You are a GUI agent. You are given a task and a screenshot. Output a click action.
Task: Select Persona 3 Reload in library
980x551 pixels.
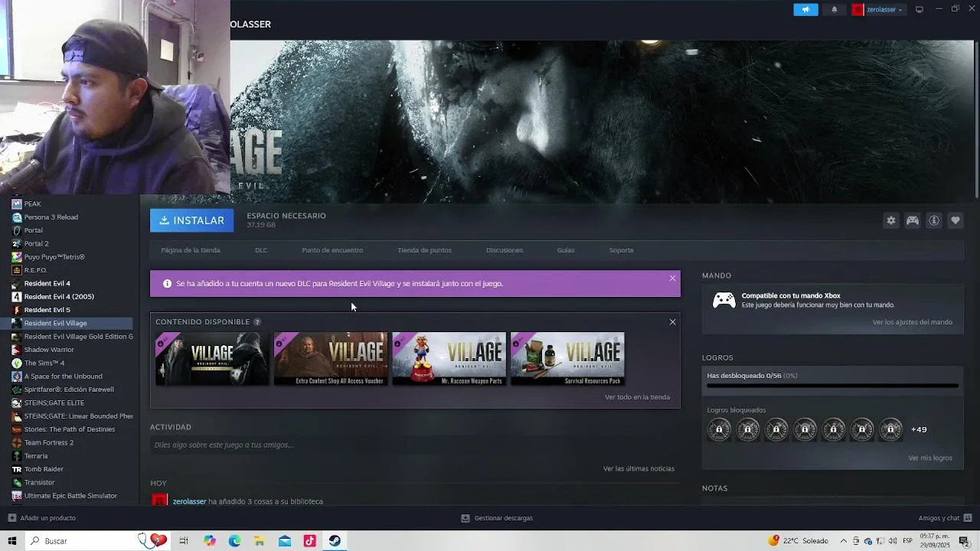(51, 217)
